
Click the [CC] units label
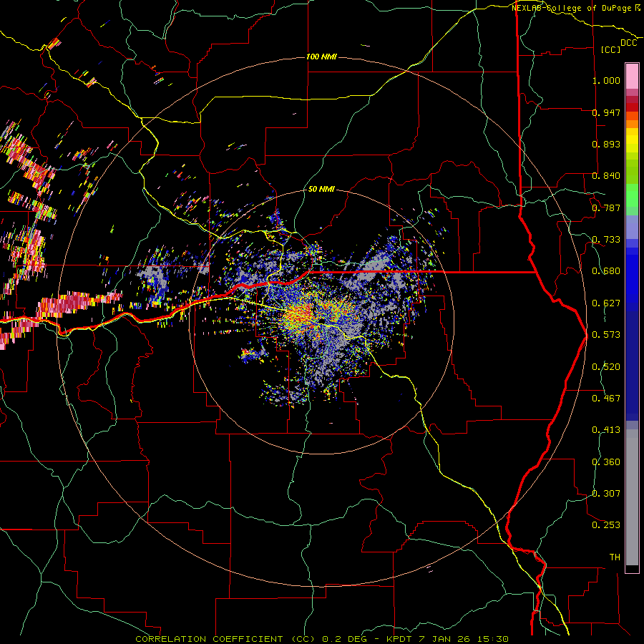point(611,49)
